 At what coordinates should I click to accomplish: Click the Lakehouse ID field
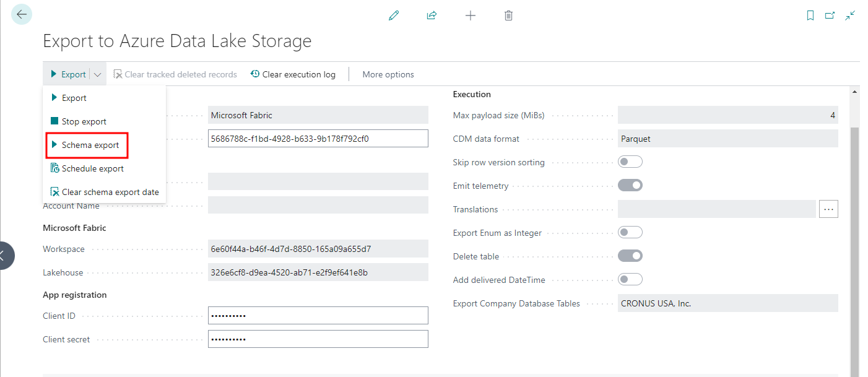(318, 272)
